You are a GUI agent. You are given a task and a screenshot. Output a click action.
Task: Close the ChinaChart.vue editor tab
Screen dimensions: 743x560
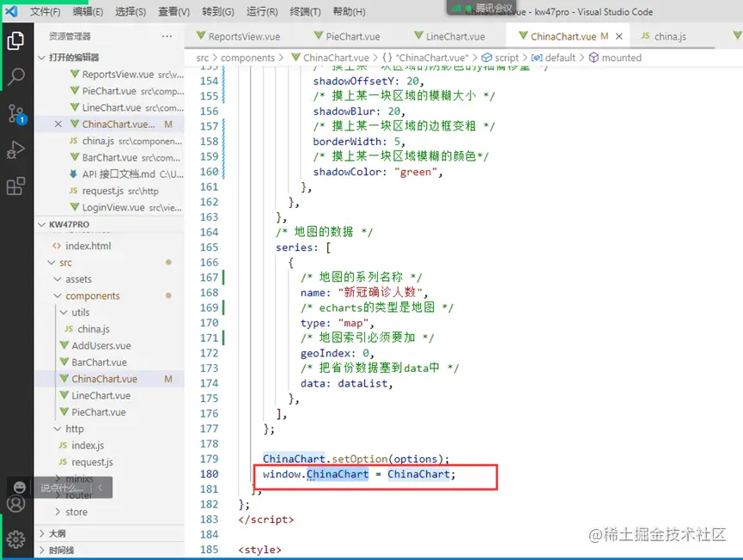coord(618,36)
